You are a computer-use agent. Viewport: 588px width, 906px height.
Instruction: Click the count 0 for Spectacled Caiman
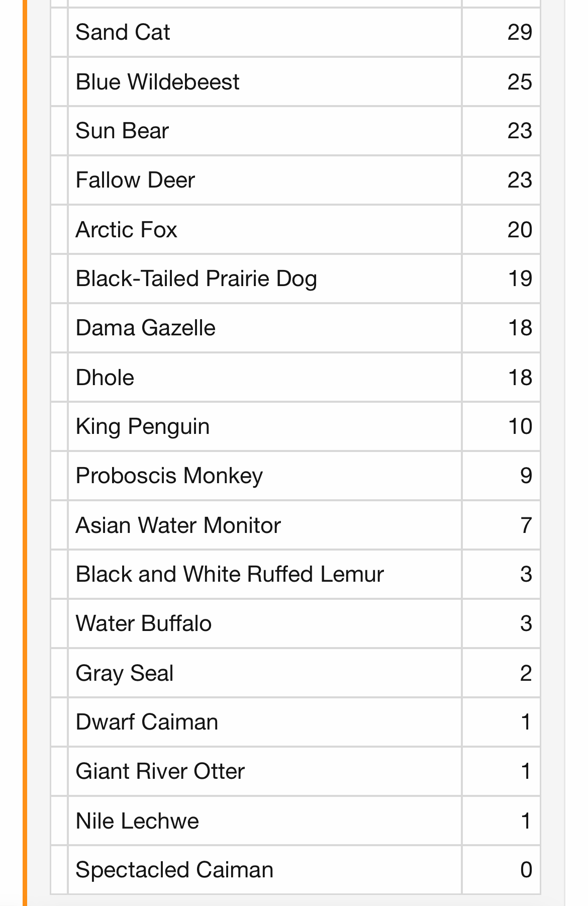click(x=526, y=870)
